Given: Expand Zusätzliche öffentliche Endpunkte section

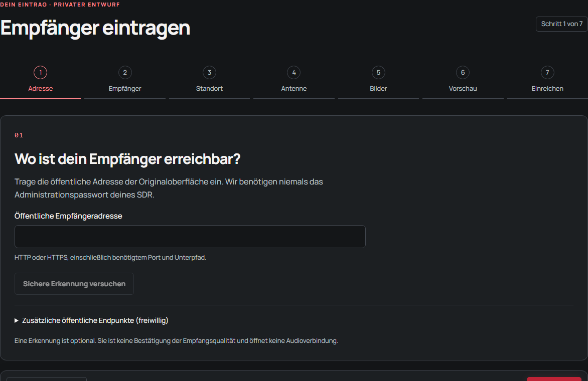Looking at the screenshot, I should [x=91, y=320].
